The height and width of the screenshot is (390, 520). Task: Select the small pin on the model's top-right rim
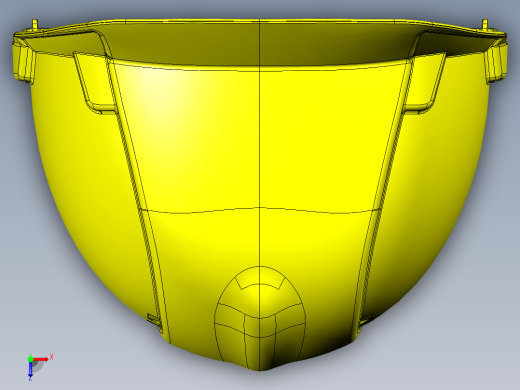tap(485, 24)
